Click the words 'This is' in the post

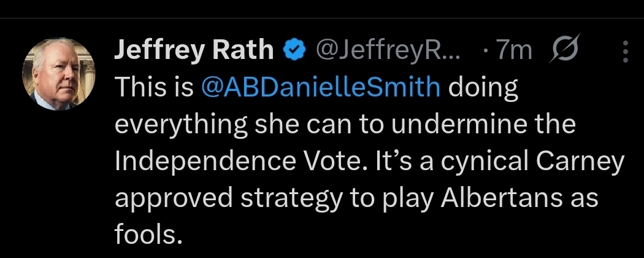[x=153, y=88]
